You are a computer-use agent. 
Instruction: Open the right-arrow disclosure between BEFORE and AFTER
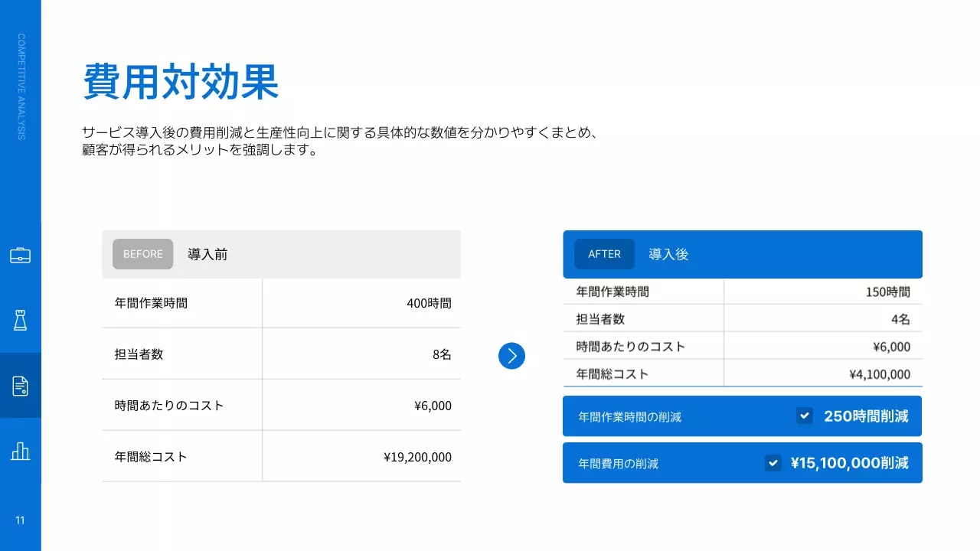[511, 356]
